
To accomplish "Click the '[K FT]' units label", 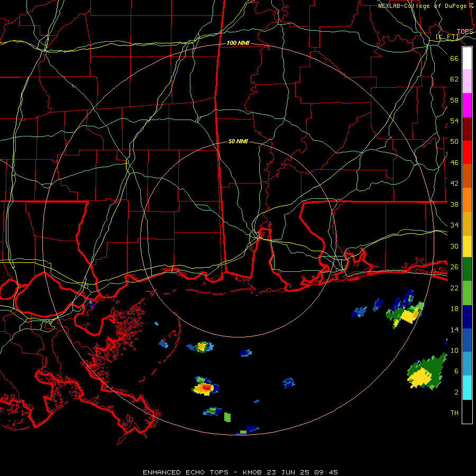I will (x=448, y=37).
